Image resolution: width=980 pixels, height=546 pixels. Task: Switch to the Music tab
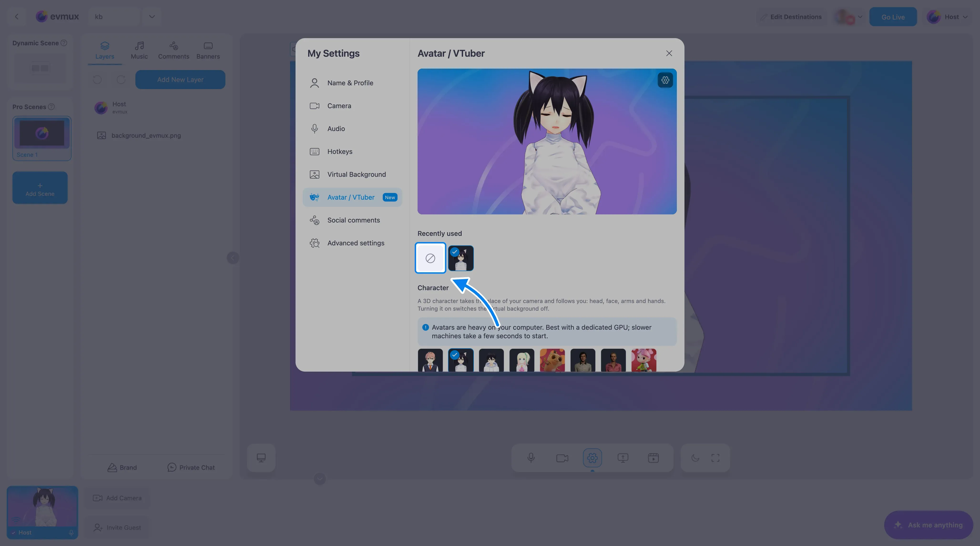[139, 51]
